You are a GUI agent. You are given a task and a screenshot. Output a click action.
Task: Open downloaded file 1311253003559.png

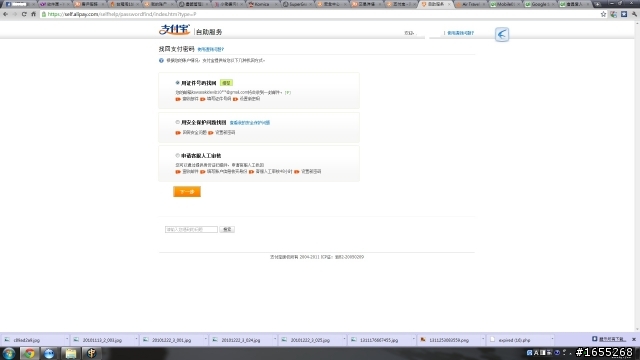click(449, 340)
